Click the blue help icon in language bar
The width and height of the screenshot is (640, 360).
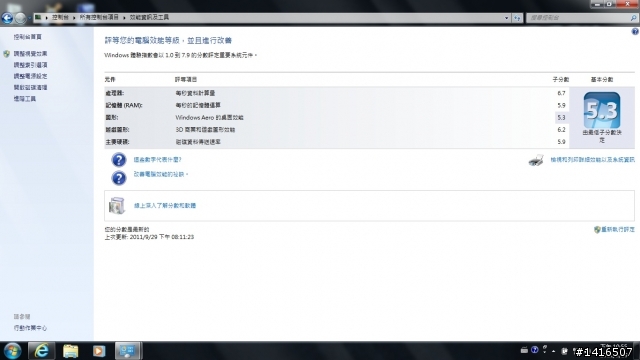535,350
